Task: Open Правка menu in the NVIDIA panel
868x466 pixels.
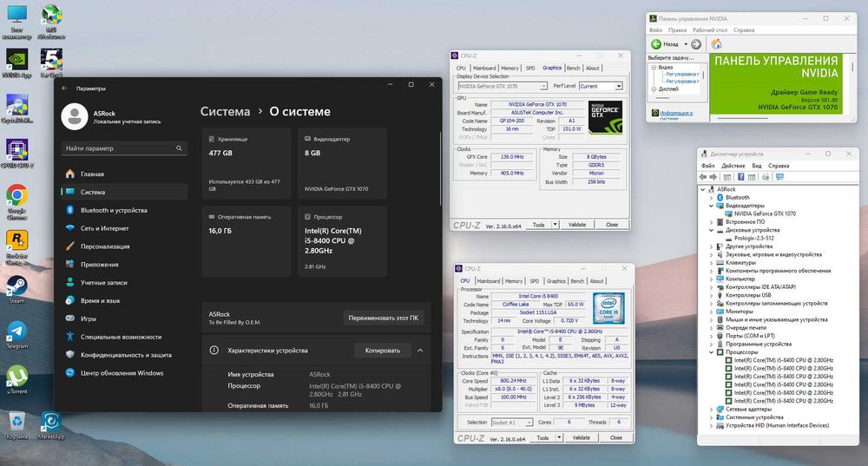Action: click(677, 30)
